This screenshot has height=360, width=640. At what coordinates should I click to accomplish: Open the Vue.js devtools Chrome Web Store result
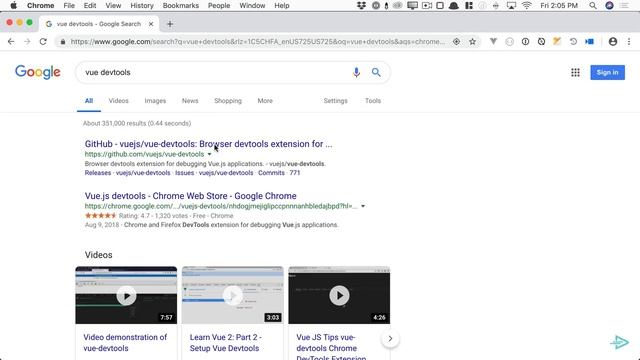point(191,196)
